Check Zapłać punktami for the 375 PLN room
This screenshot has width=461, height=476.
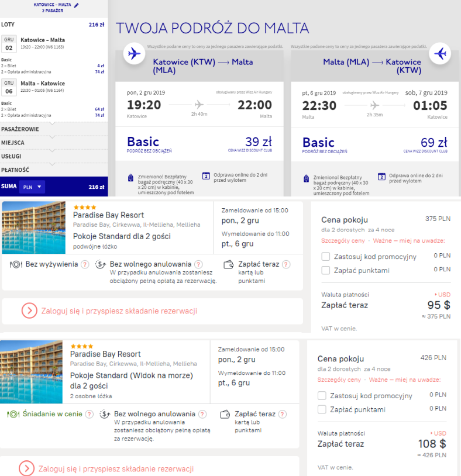click(x=325, y=270)
